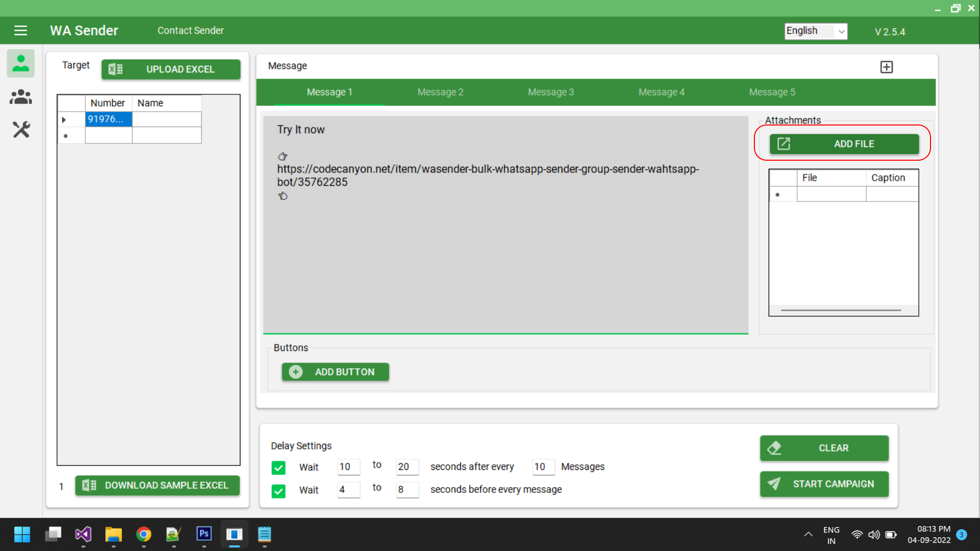Image resolution: width=980 pixels, height=551 pixels.
Task: Open the hamburger menu
Action: (20, 31)
